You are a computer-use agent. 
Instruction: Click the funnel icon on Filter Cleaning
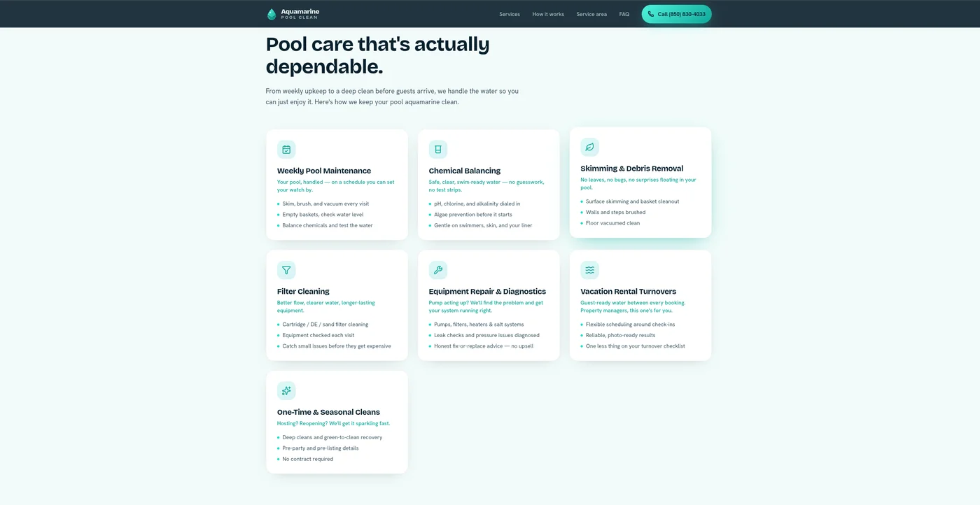pos(286,270)
